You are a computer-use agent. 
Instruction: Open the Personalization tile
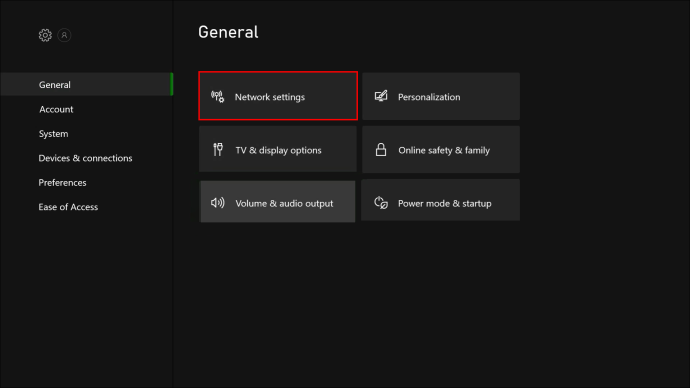[x=441, y=96]
